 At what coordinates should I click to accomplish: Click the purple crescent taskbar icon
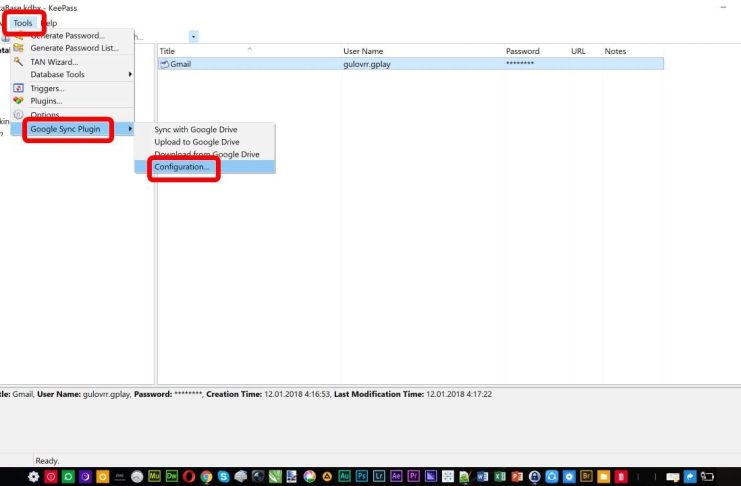click(85, 476)
